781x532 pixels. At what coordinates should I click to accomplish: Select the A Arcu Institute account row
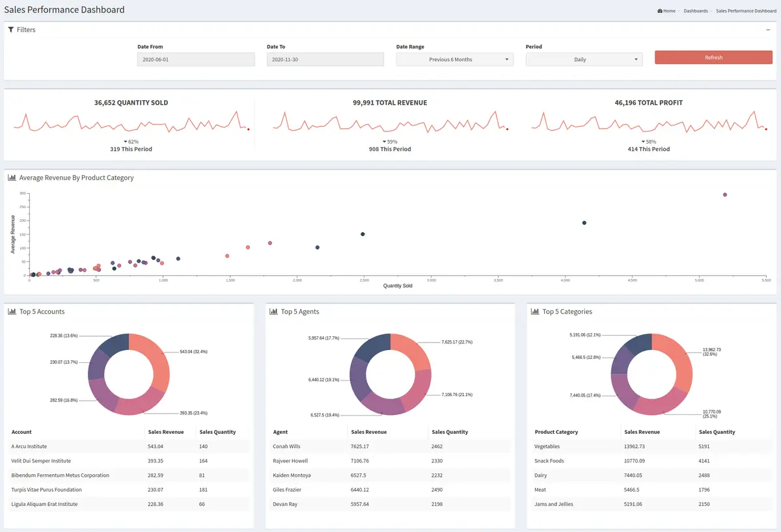pos(130,446)
